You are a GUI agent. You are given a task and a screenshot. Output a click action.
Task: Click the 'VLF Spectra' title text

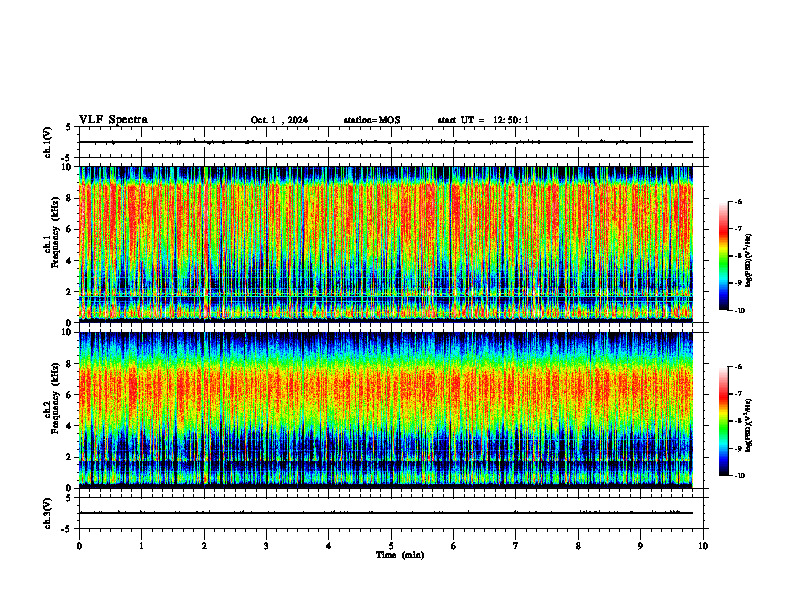pos(113,120)
